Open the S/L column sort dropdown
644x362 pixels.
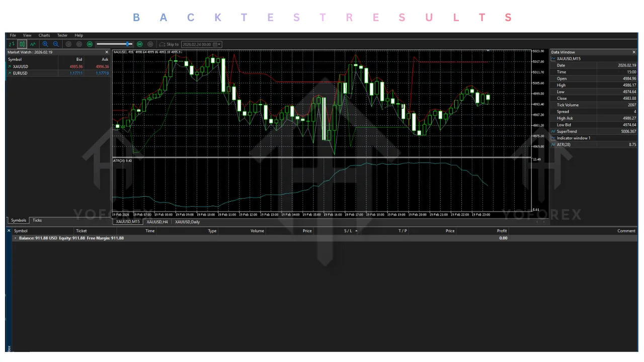tap(356, 231)
